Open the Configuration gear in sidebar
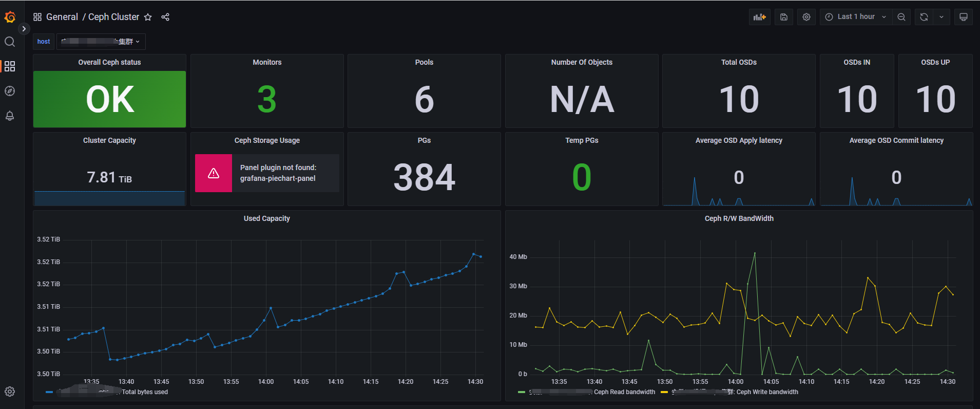Viewport: 980px width, 409px height. tap(10, 392)
